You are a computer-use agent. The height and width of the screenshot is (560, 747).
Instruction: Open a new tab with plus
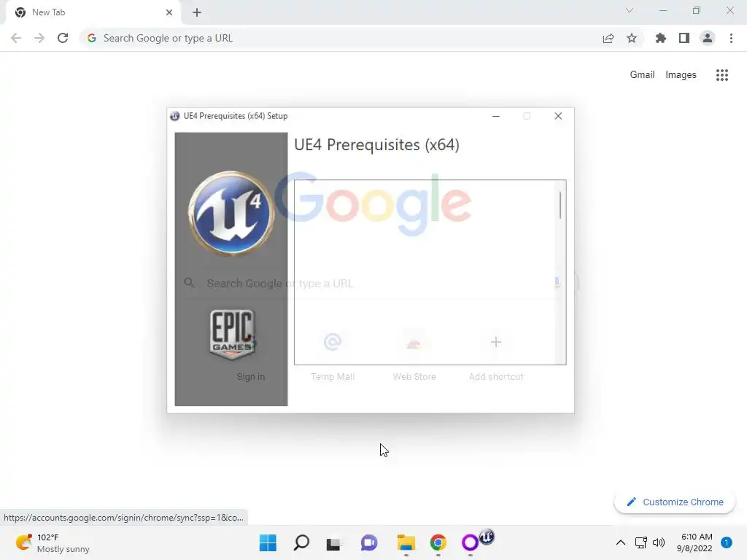[197, 12]
